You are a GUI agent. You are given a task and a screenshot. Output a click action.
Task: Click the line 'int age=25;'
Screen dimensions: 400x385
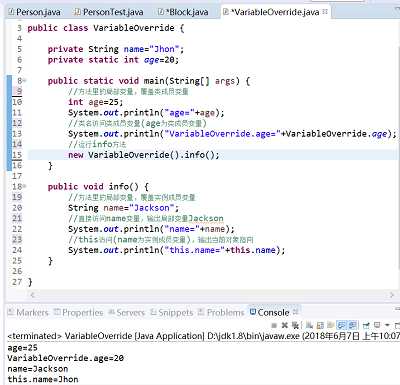click(x=96, y=102)
